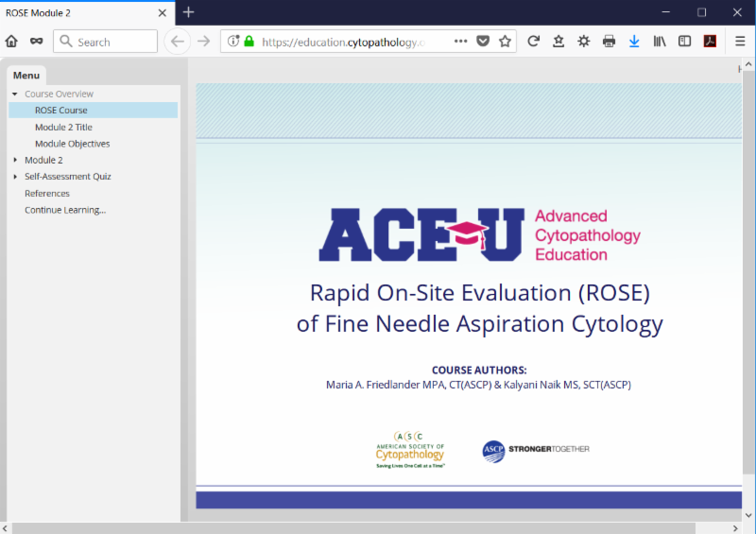Open the Library bookshelf icon
The height and width of the screenshot is (534, 756).
(661, 42)
